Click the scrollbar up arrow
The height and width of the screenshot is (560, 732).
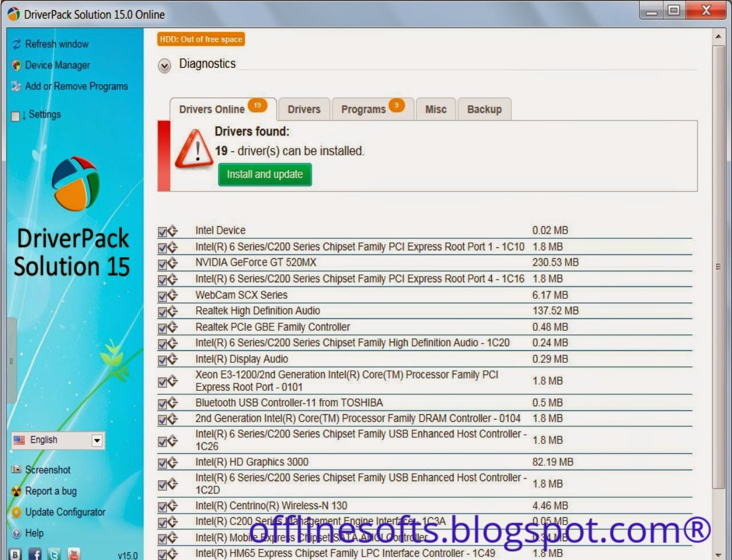point(718,37)
